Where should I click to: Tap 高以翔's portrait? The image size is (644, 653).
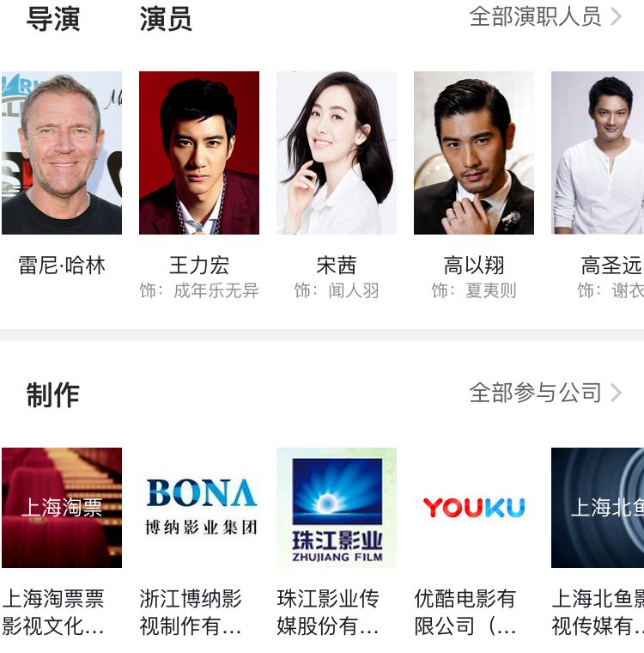(474, 153)
